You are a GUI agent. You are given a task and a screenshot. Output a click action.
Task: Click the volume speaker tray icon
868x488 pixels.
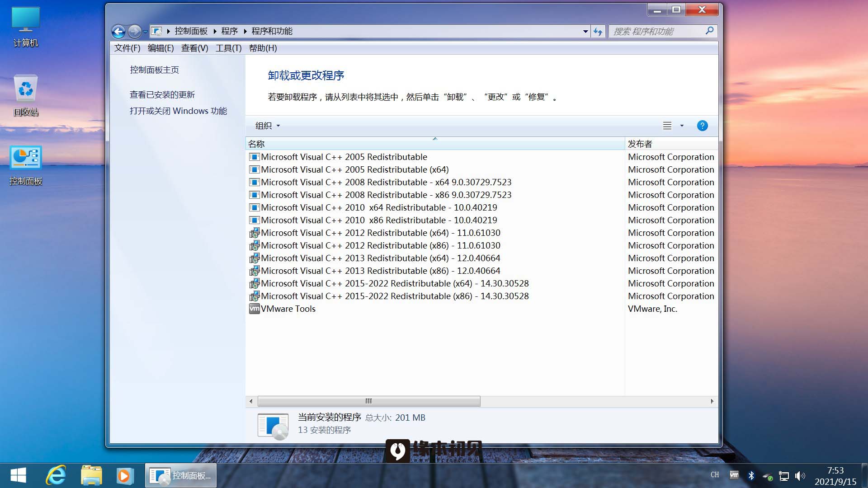pyautogui.click(x=800, y=476)
